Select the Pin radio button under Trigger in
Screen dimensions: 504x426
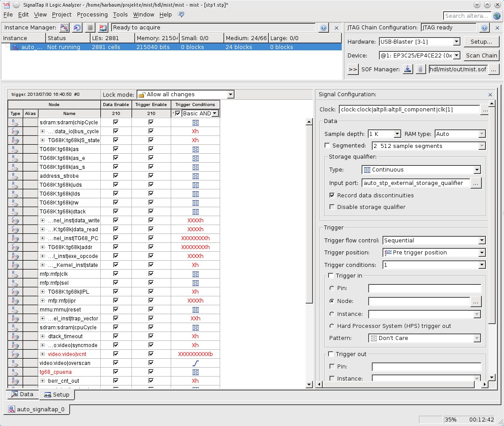coord(332,288)
